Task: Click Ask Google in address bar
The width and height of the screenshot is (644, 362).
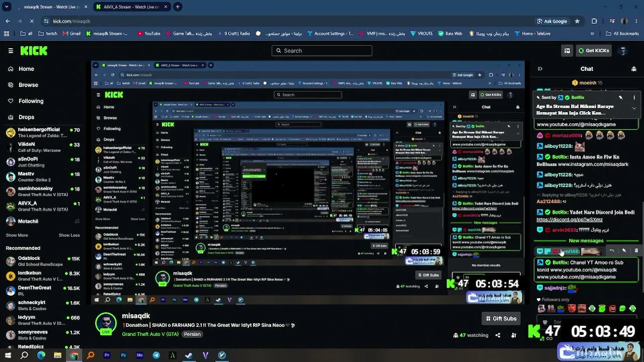Action: click(x=552, y=21)
